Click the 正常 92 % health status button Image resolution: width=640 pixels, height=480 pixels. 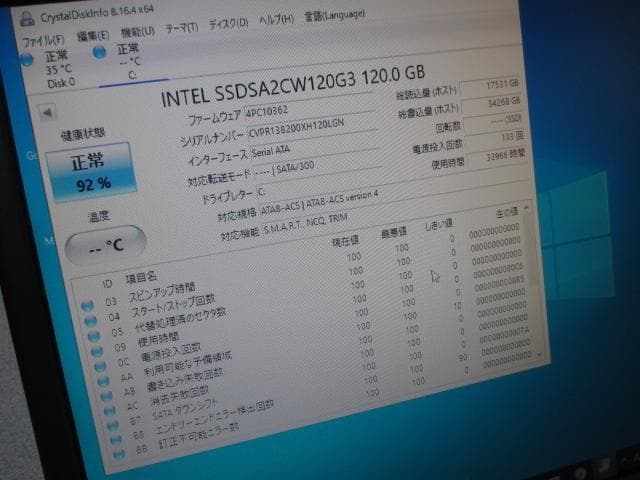[91, 172]
